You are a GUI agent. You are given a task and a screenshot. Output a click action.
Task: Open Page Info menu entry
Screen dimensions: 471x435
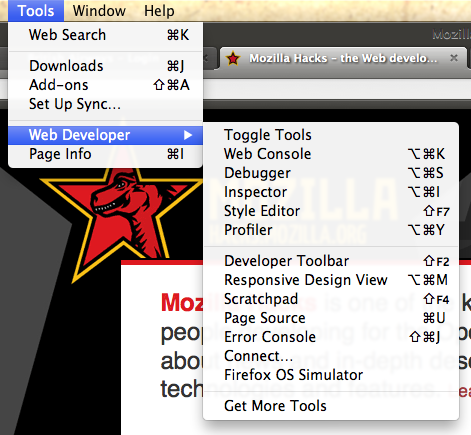[x=105, y=154]
